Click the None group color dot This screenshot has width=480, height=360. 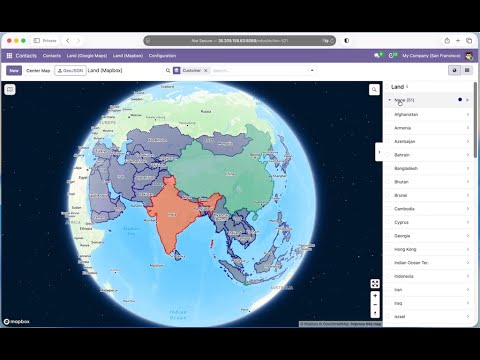tap(460, 100)
